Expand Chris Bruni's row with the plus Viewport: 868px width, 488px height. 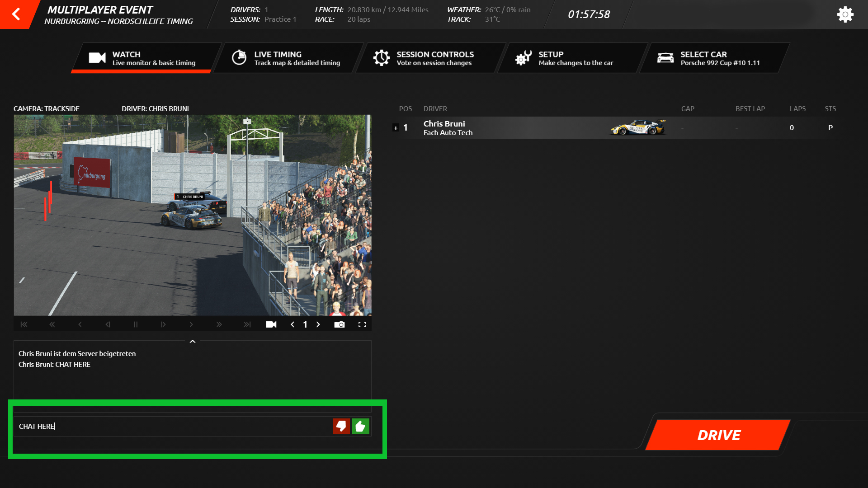396,128
